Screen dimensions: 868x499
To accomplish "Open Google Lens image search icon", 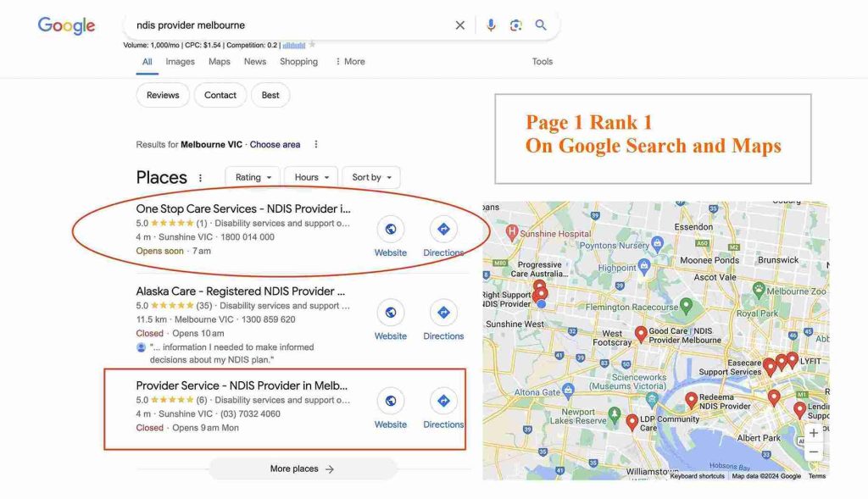I will (516, 25).
